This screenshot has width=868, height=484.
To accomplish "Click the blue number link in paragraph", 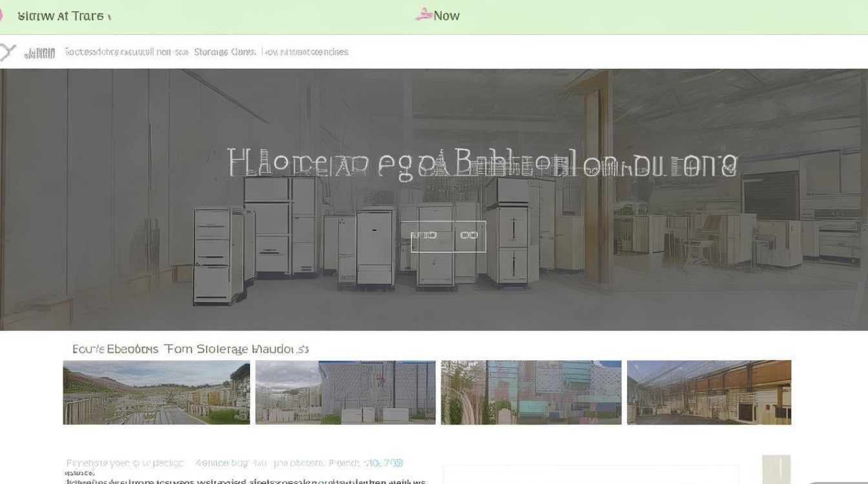I will coord(384,463).
